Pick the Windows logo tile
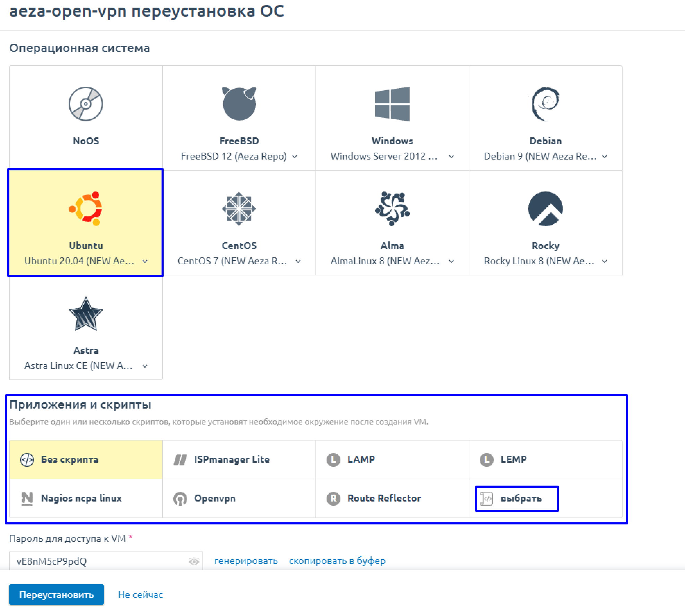 392,104
